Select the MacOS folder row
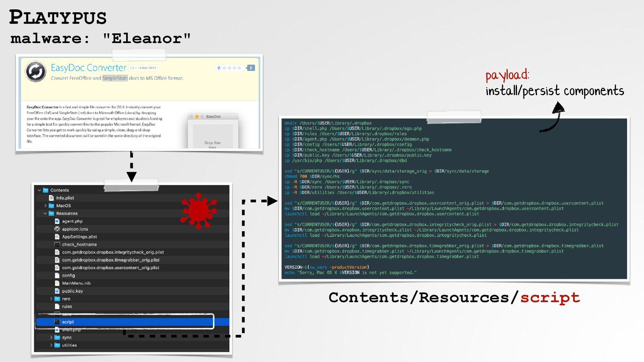The width and height of the screenshot is (644, 362). click(x=132, y=205)
